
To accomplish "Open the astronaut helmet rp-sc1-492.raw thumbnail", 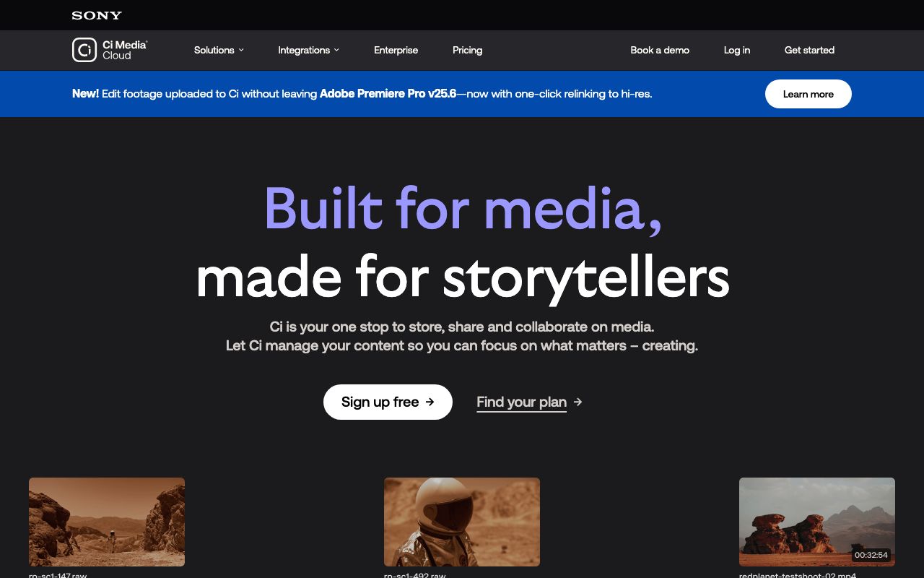I will (462, 522).
